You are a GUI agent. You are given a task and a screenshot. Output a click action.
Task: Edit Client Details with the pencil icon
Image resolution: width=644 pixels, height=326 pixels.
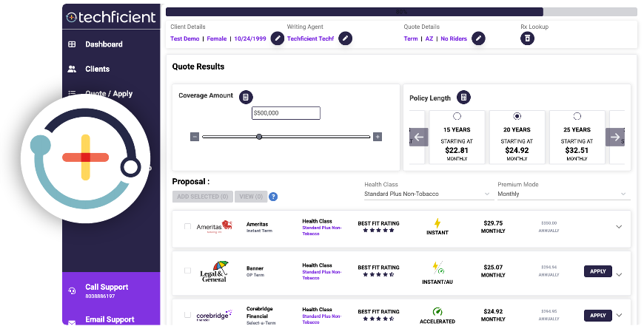coord(277,38)
